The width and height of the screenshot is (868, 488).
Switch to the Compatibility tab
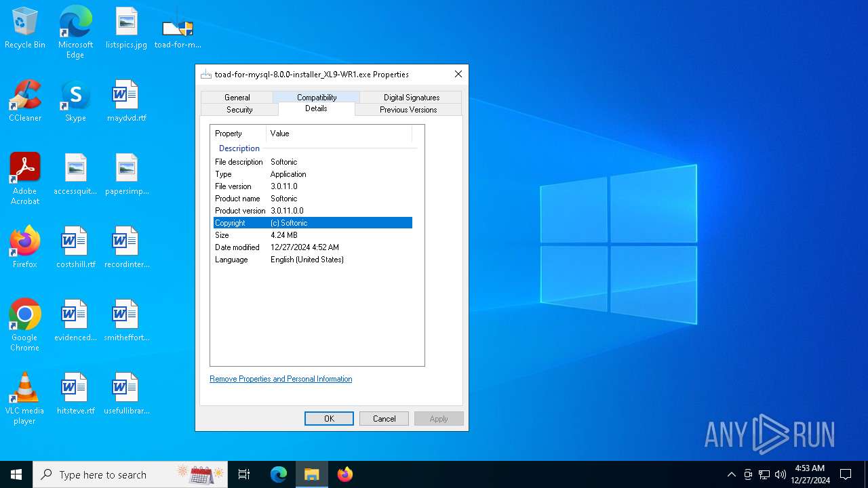click(x=317, y=97)
